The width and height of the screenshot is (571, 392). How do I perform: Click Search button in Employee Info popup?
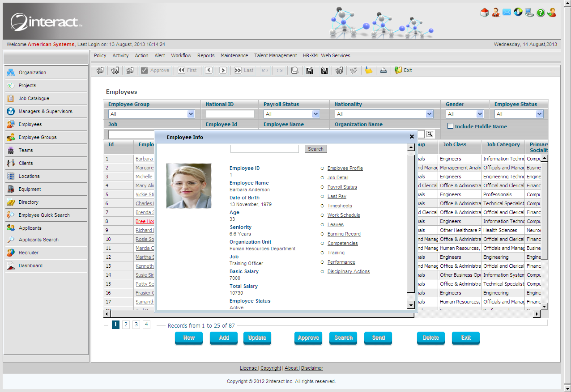pyautogui.click(x=315, y=149)
